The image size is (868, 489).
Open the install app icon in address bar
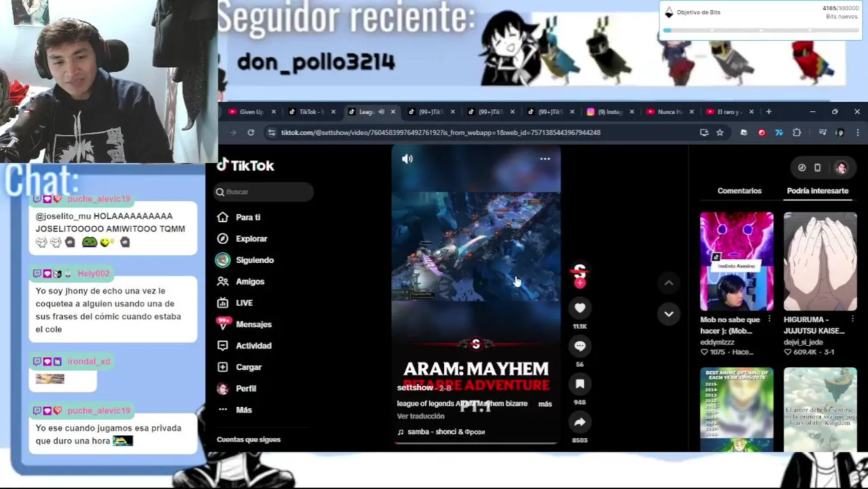point(704,133)
